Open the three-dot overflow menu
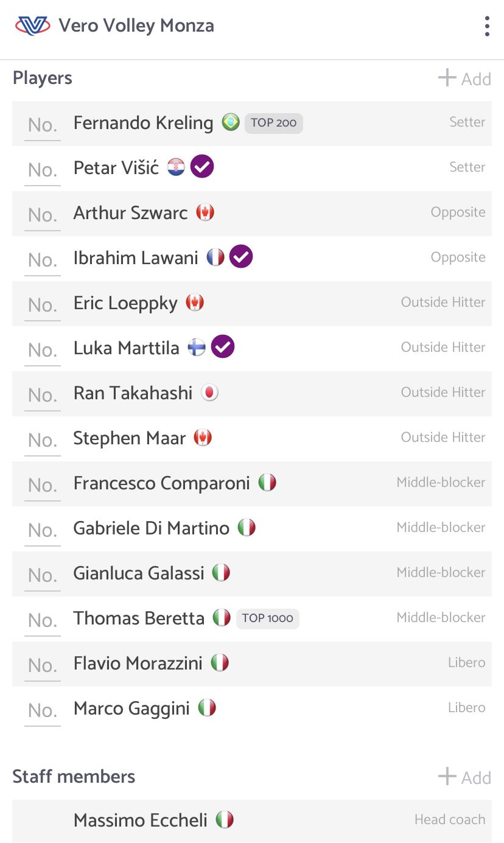Screen dimensions: 504x843 [487, 26]
